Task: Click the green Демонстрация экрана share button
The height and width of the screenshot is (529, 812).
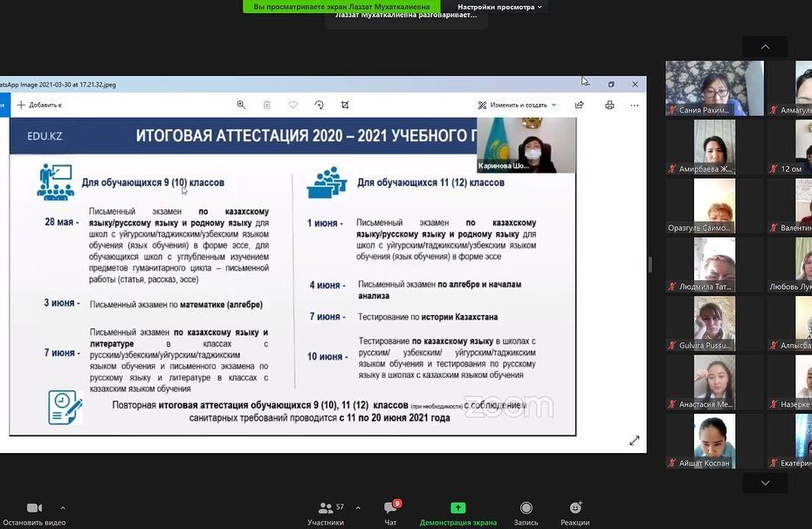Action: coord(458,513)
